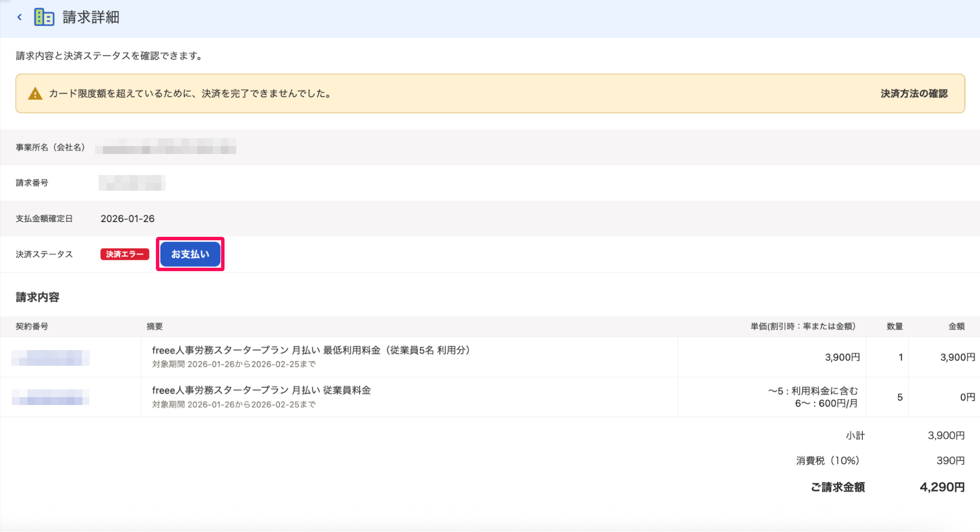Click the 390円 tax amount
Viewport: 980px width, 532px height.
(951, 461)
